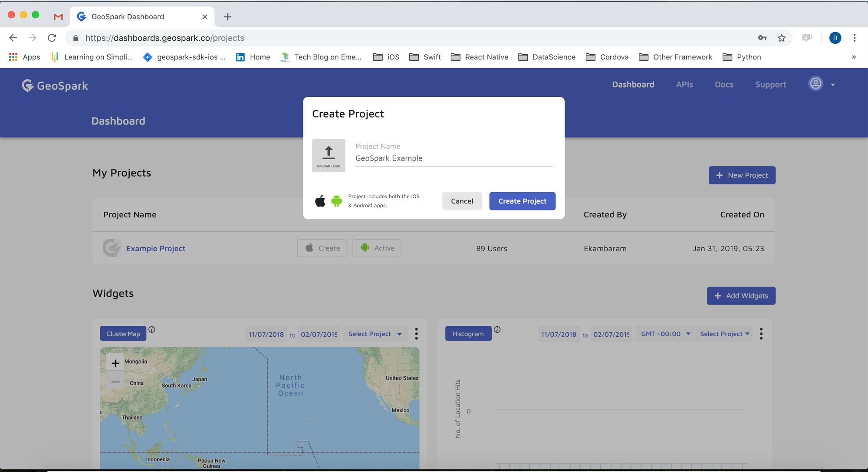Click the GeoSpark logo in header
868x472 pixels.
(55, 85)
